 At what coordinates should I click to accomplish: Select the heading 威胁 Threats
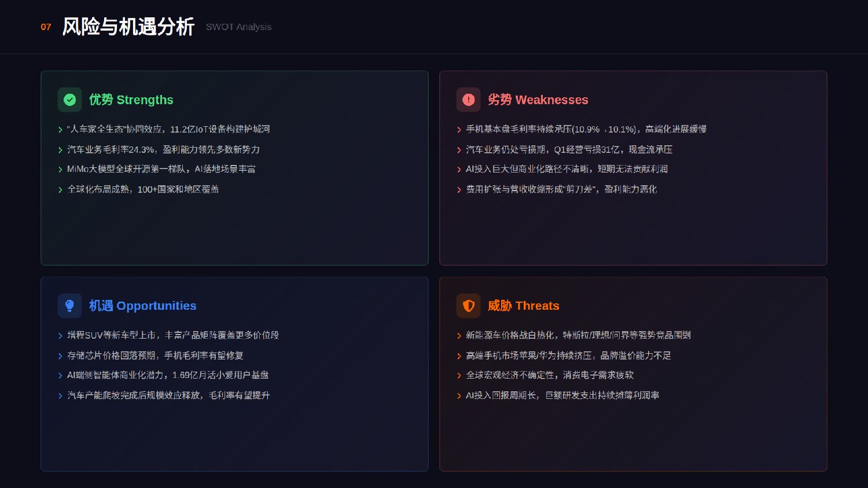[x=523, y=306]
